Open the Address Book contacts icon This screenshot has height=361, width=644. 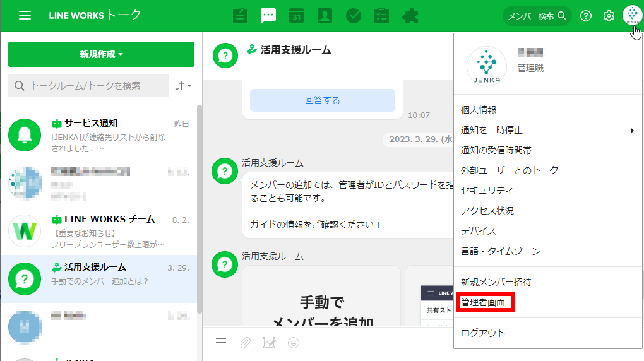tap(325, 16)
